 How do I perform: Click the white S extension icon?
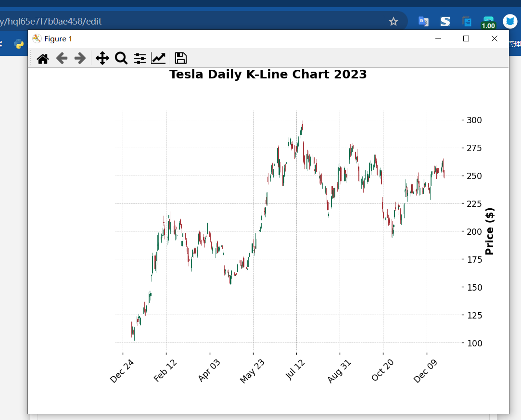[x=445, y=21]
